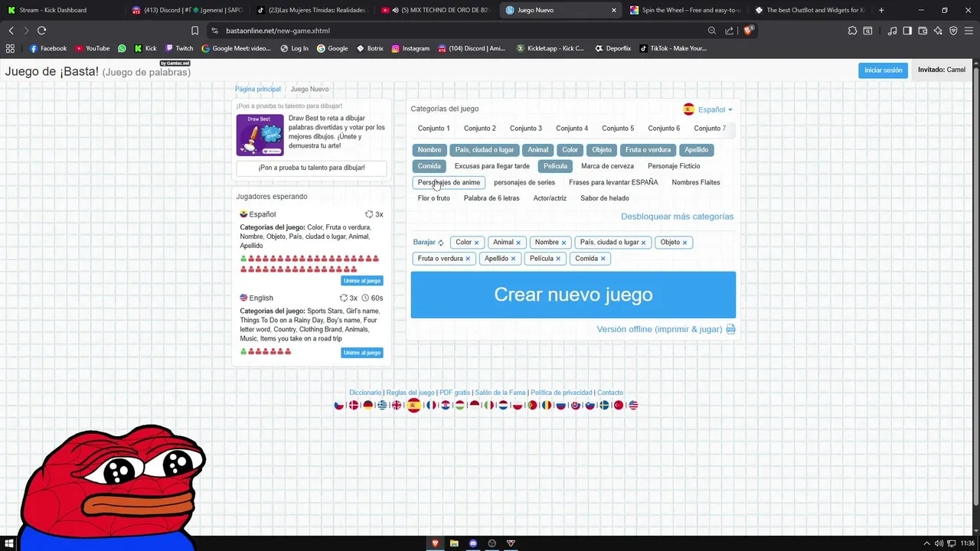980x551 pixels.
Task: Switch to the Conjunto 3 tab
Action: pyautogui.click(x=525, y=129)
